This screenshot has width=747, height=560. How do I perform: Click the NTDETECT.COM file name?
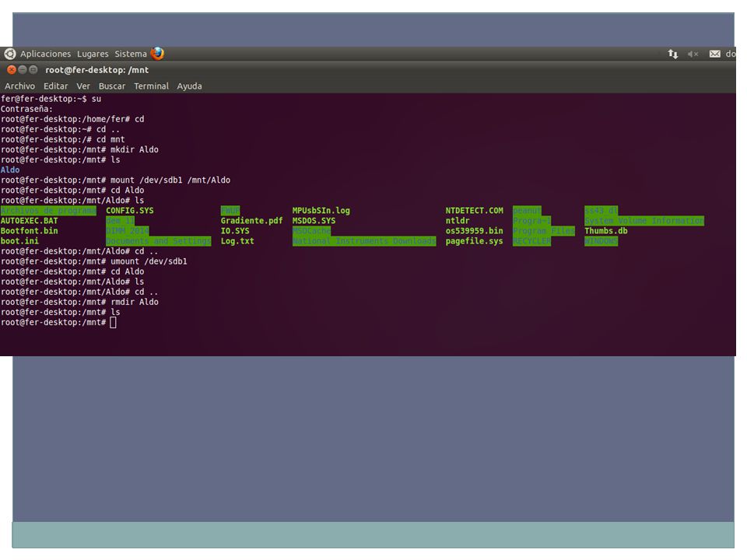click(x=474, y=211)
